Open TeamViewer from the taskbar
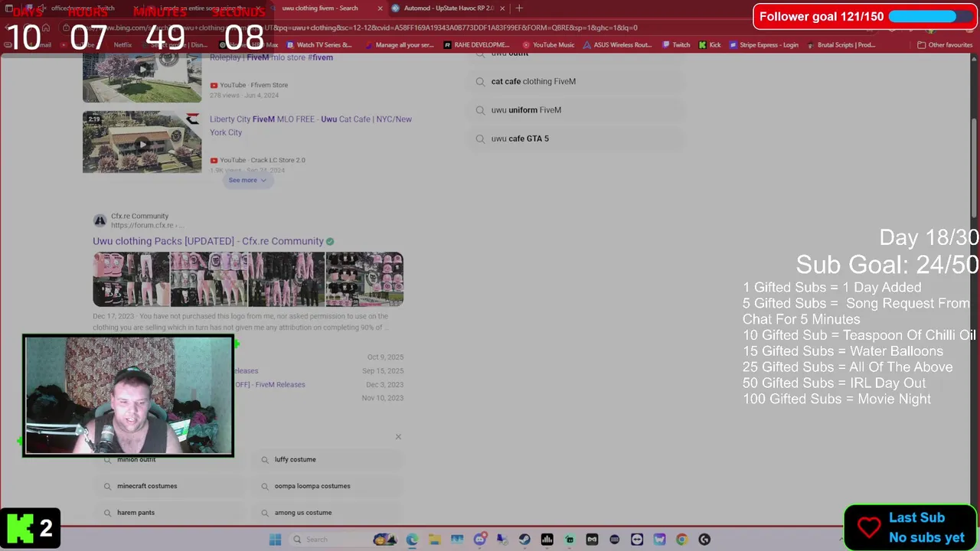Image resolution: width=980 pixels, height=551 pixels. pyautogui.click(x=637, y=540)
